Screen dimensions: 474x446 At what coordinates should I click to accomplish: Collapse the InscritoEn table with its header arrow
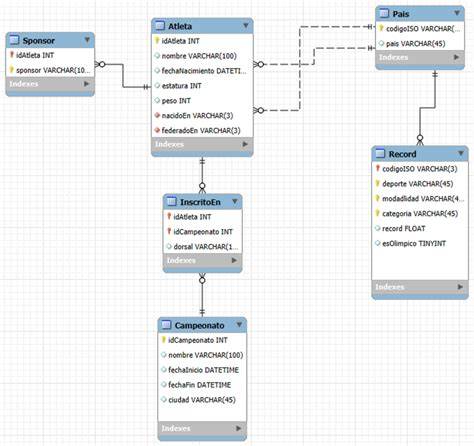point(235,201)
